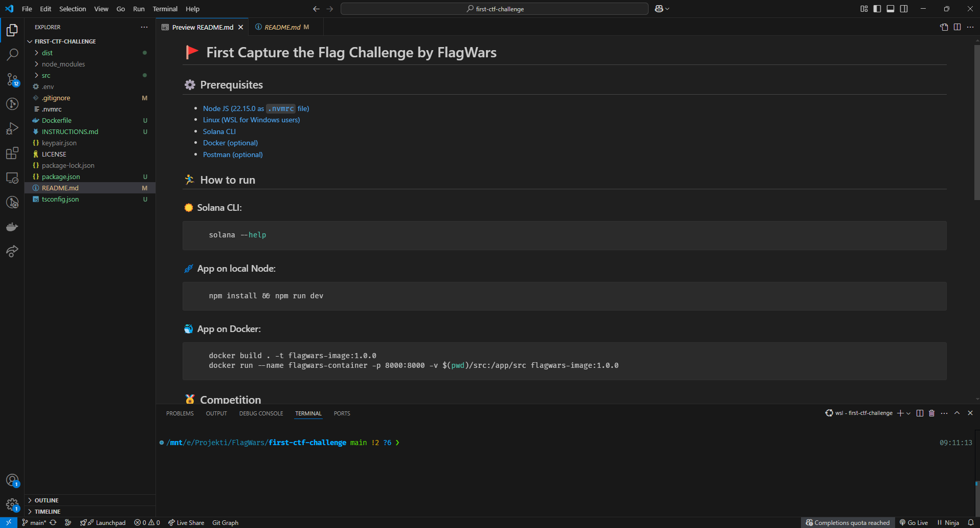Viewport: 980px width, 528px height.
Task: Open editor More Actions ellipsis
Action: 970,27
